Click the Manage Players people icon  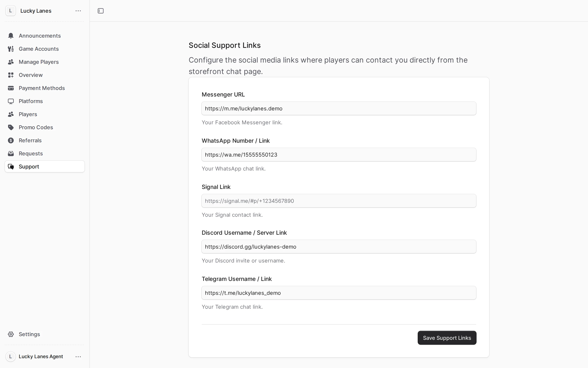click(11, 62)
